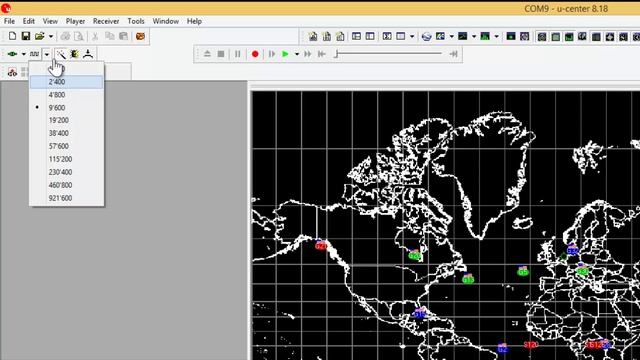Open the Edit menu

click(29, 21)
